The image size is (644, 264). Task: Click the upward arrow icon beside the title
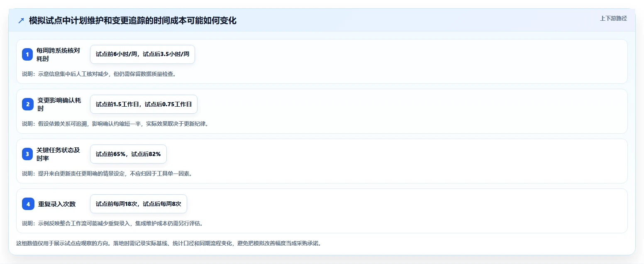[x=21, y=21]
